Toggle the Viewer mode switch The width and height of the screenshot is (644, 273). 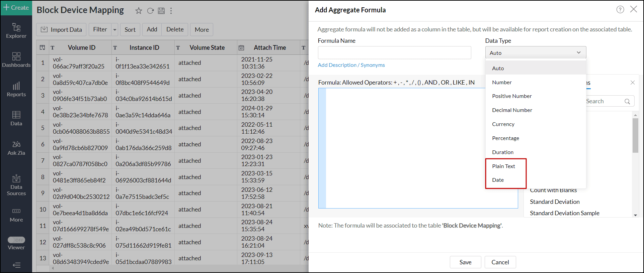tap(16, 240)
